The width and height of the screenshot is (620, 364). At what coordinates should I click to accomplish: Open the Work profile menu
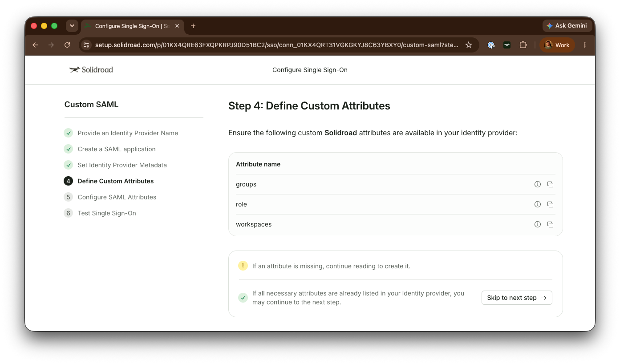[x=557, y=45]
